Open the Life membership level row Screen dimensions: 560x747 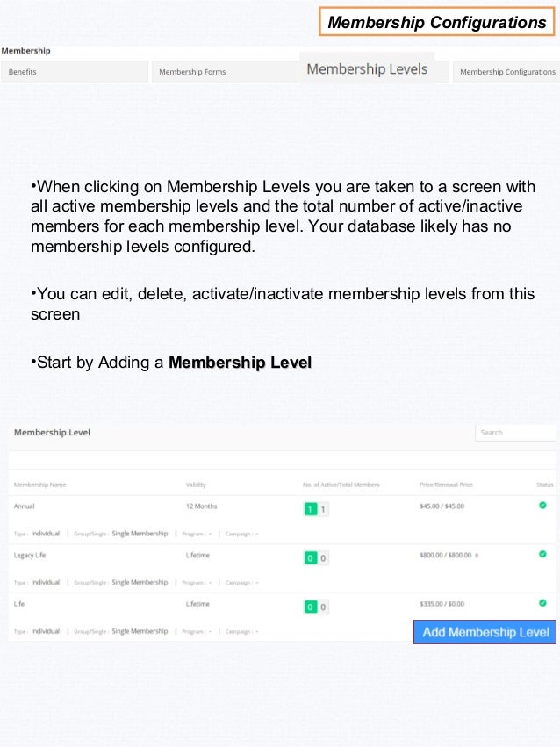click(x=210, y=617)
